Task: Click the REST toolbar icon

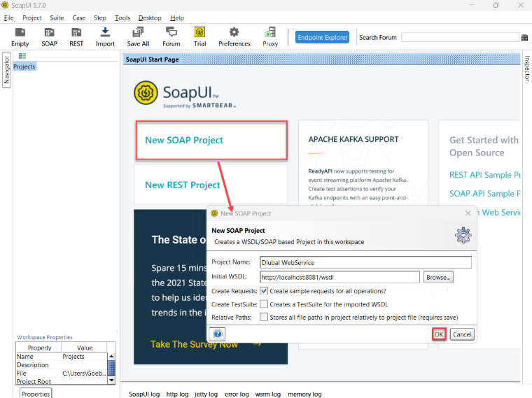Action: (76, 36)
